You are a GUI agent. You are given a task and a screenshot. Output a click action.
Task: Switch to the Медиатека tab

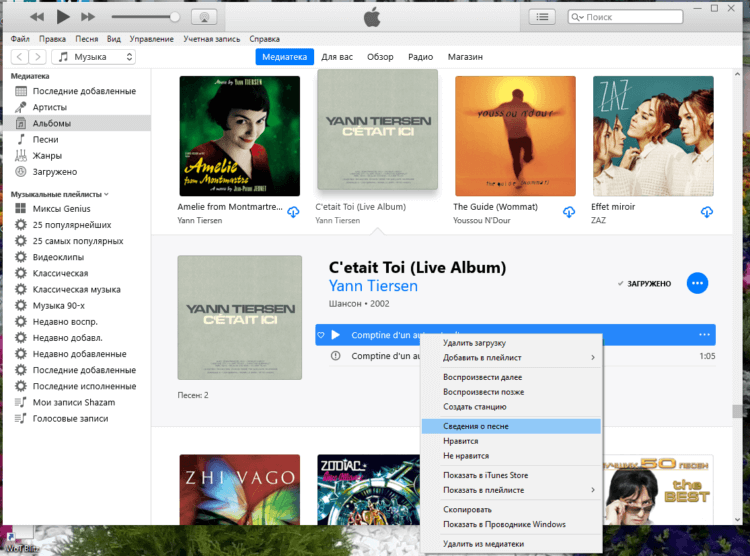tap(285, 57)
